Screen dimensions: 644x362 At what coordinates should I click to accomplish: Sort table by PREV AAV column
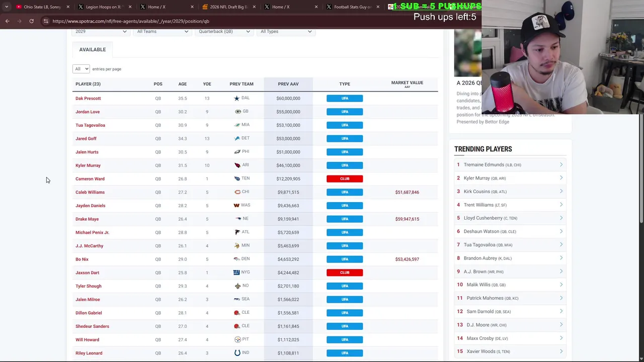(288, 84)
